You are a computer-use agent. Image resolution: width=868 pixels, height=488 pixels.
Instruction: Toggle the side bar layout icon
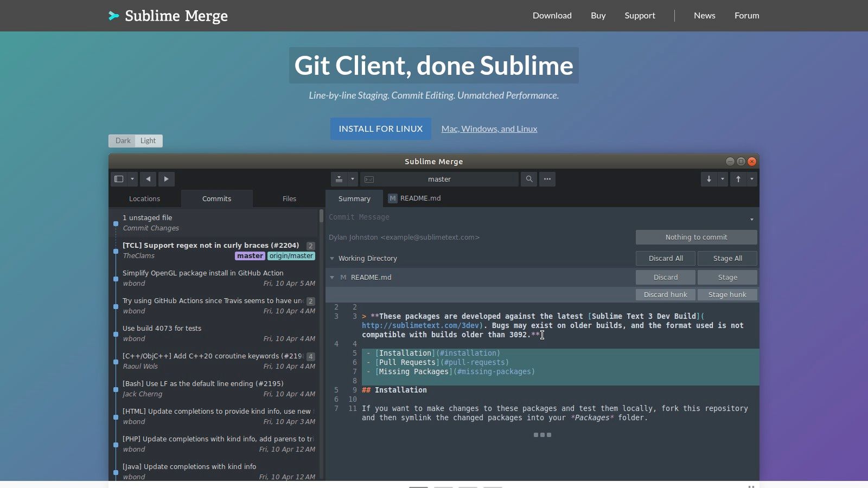point(119,179)
